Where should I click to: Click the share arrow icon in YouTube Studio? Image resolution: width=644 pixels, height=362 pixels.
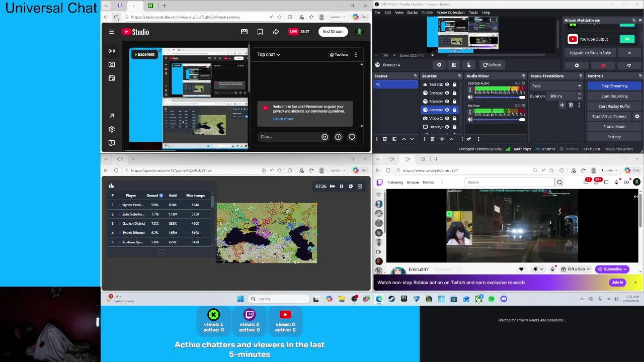[x=276, y=32]
